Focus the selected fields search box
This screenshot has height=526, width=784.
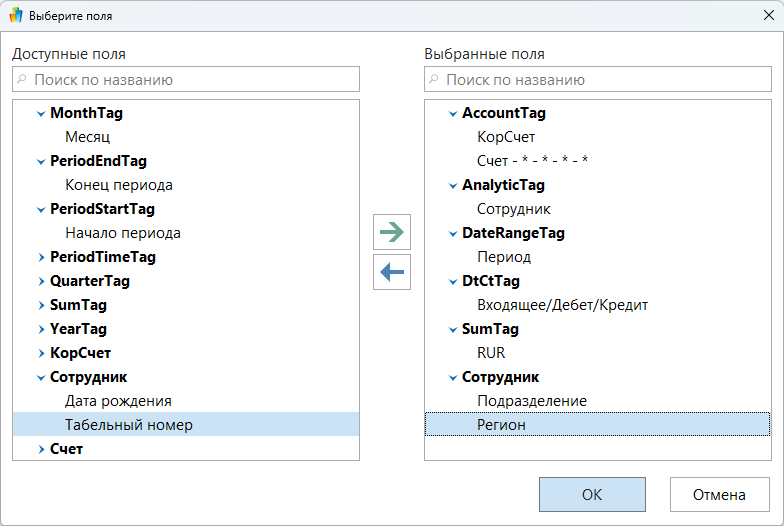coord(602,80)
